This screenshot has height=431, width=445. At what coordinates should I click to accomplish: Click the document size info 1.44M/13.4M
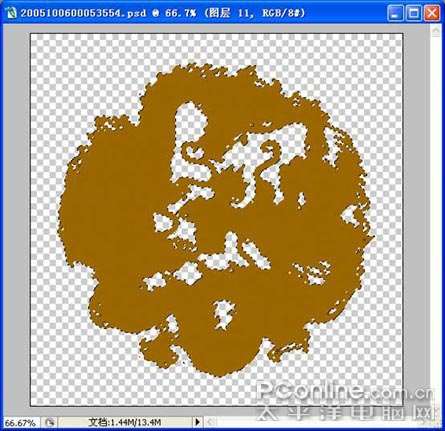125,423
